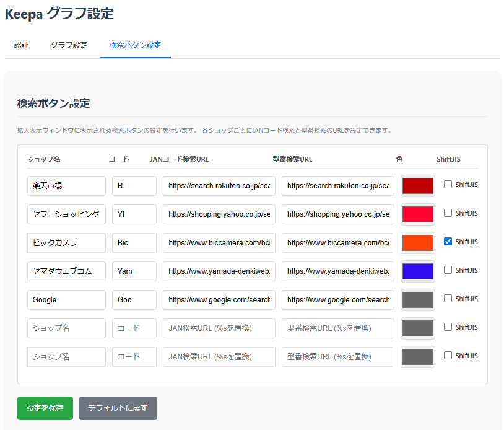This screenshot has width=504, height=430.
Task: Click the 型番検索URL column header
Action: 292,159
